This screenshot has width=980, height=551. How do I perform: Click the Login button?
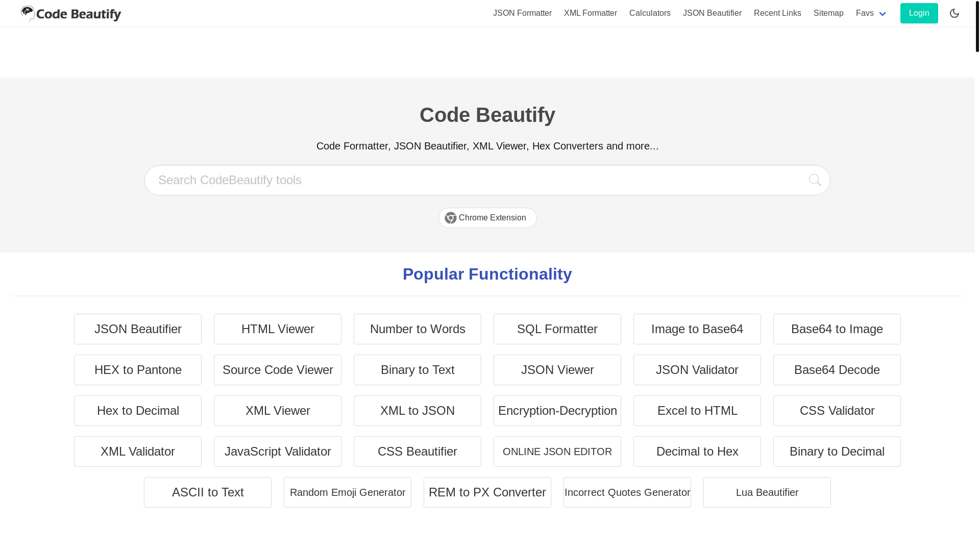[919, 13]
